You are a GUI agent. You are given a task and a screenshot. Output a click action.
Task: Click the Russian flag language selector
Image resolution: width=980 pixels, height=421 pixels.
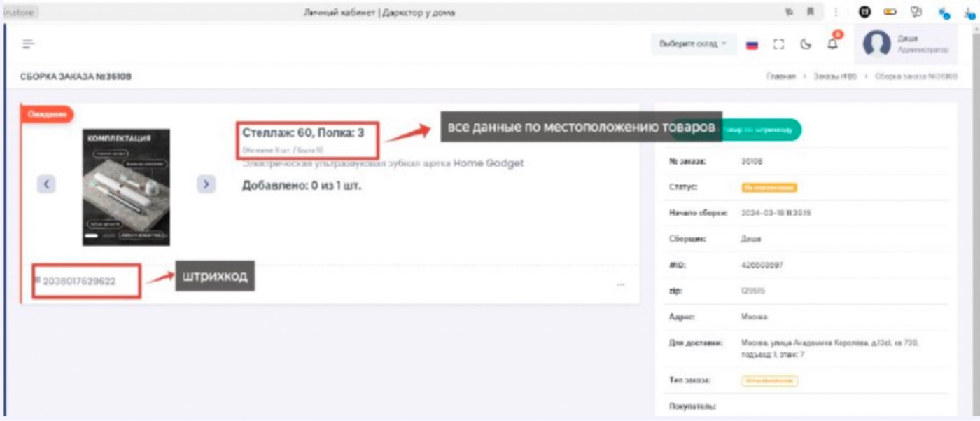coord(752,44)
